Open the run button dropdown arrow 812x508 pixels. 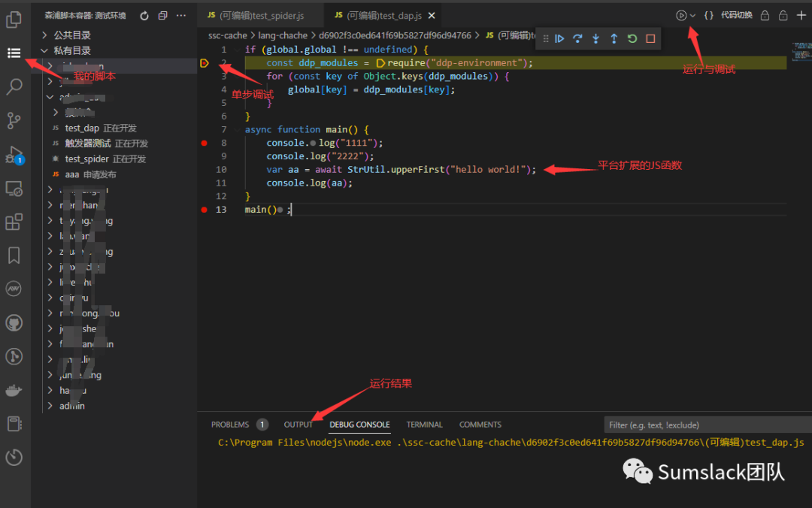[692, 16]
